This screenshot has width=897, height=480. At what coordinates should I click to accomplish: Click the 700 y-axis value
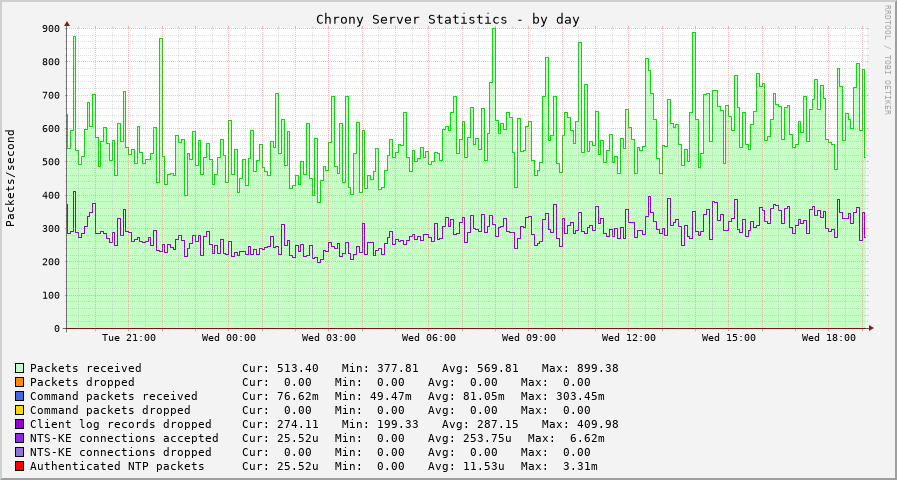[51, 95]
